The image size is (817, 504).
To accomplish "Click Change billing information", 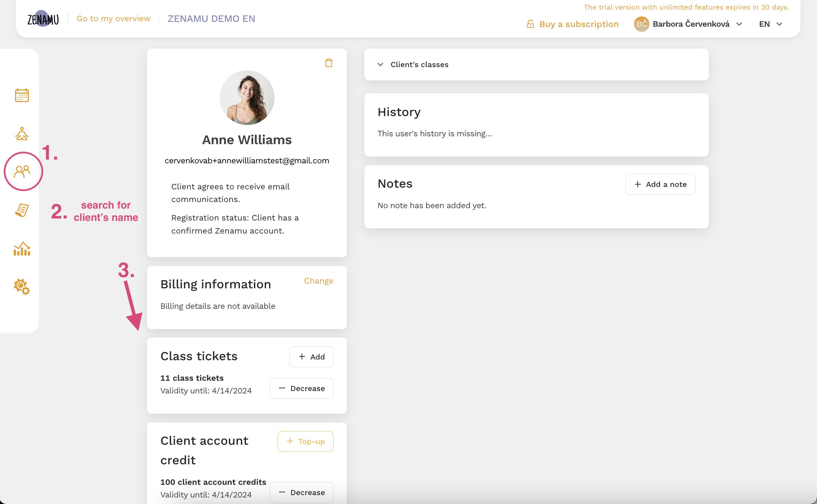I will click(x=319, y=280).
